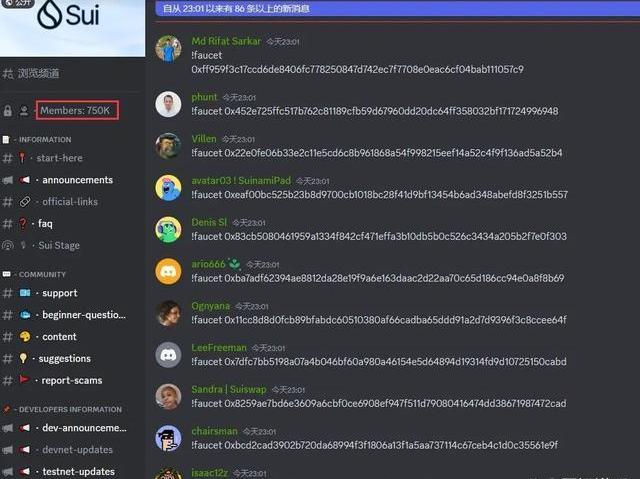This screenshot has width=640, height=479.
Task: Click the new messages banner at top
Action: (398, 8)
